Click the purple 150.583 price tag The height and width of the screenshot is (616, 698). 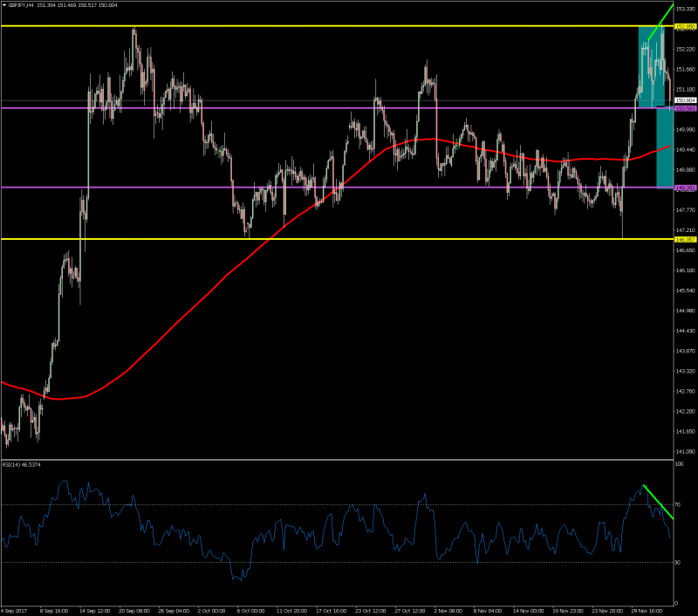[685, 108]
